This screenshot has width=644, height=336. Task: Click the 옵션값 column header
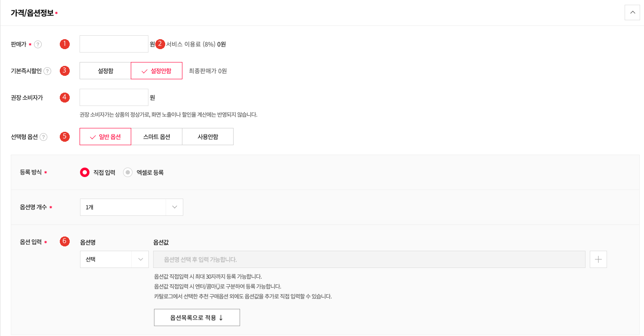point(161,243)
